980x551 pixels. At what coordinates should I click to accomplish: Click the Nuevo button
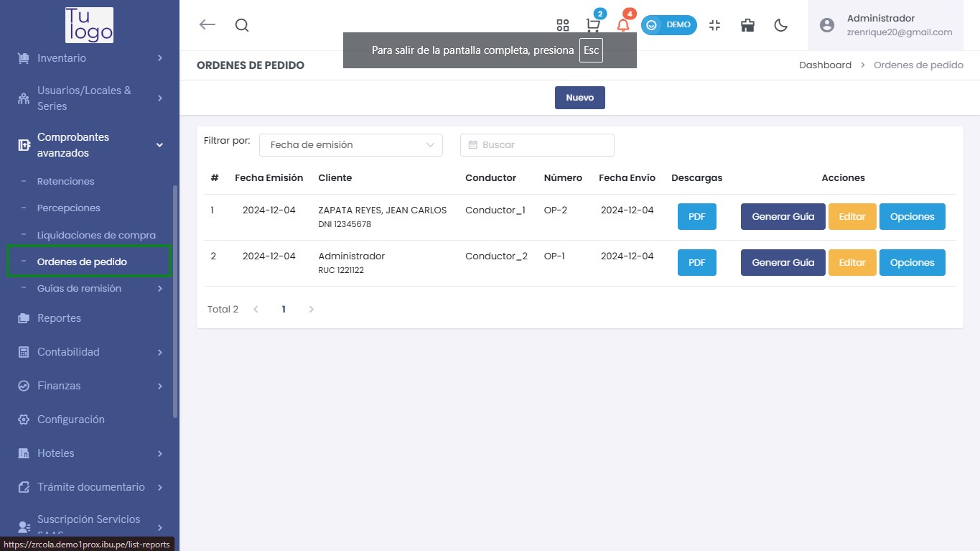click(579, 98)
